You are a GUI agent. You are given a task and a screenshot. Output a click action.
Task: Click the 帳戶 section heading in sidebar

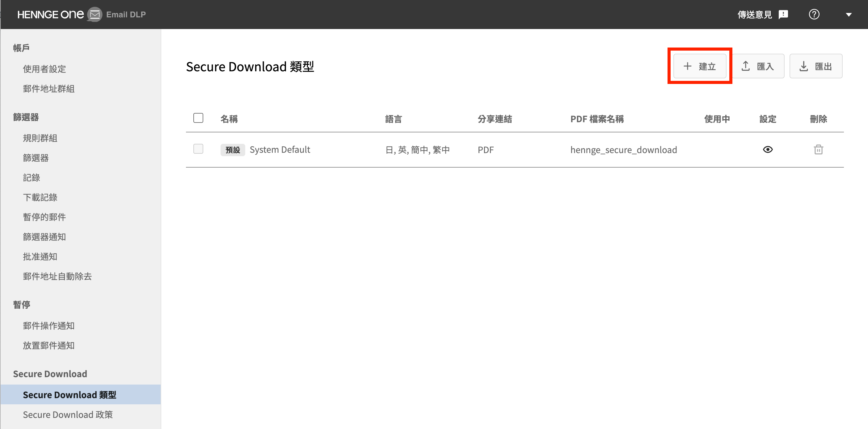pyautogui.click(x=21, y=48)
